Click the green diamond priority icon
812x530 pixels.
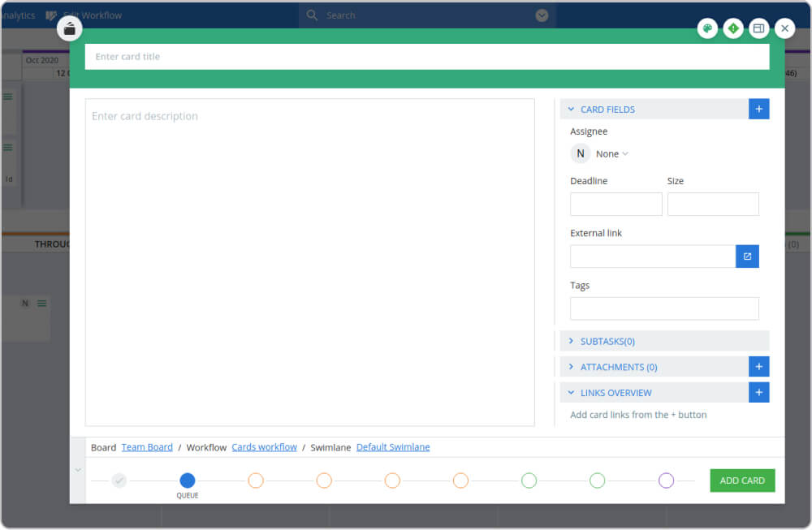[x=733, y=28]
